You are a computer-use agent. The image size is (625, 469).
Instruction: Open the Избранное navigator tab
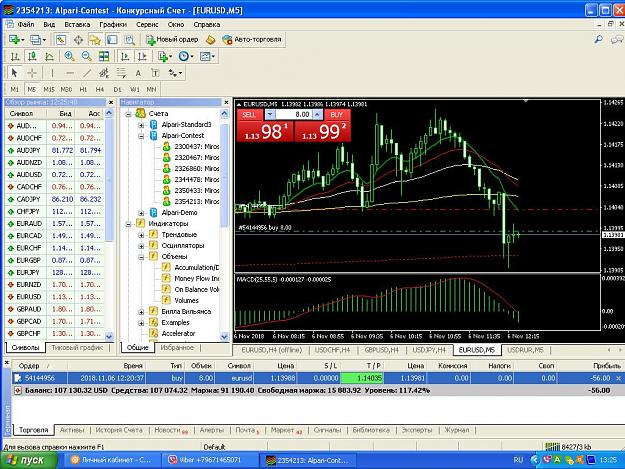point(177,347)
